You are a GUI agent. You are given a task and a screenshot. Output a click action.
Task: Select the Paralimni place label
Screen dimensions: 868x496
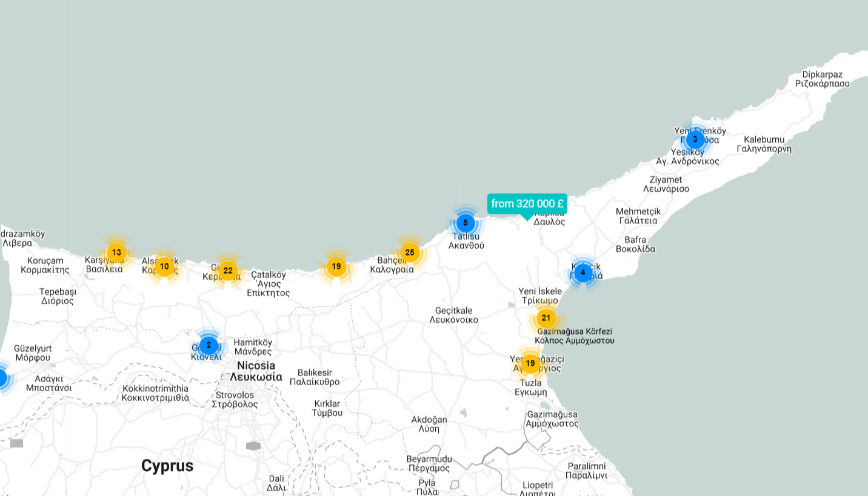tap(586, 466)
